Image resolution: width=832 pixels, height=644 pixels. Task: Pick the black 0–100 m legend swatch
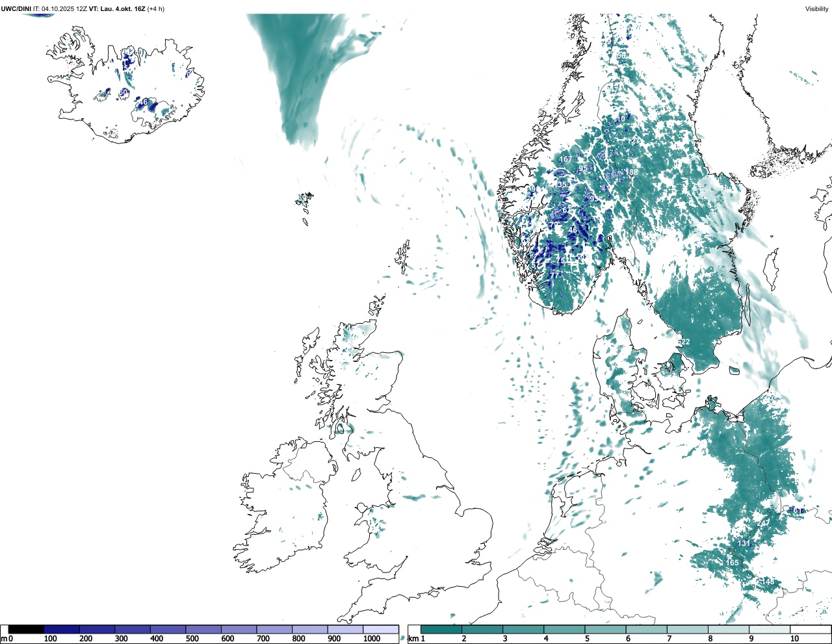[x=27, y=629]
